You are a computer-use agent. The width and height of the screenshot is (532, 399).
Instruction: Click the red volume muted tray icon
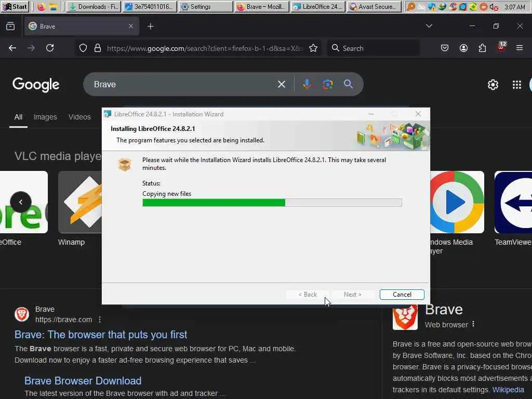coord(494,6)
